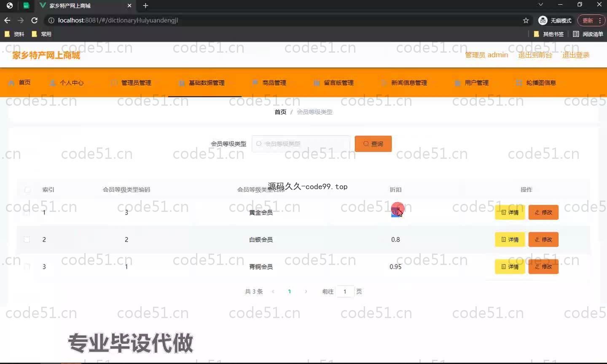Click the 0.8 discount value

395,239
